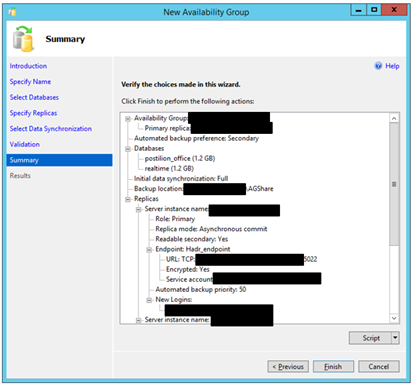Close the New Availability Group window

[394, 10]
